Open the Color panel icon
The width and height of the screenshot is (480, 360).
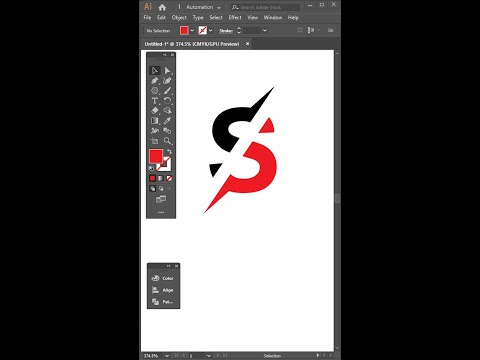pos(156,278)
